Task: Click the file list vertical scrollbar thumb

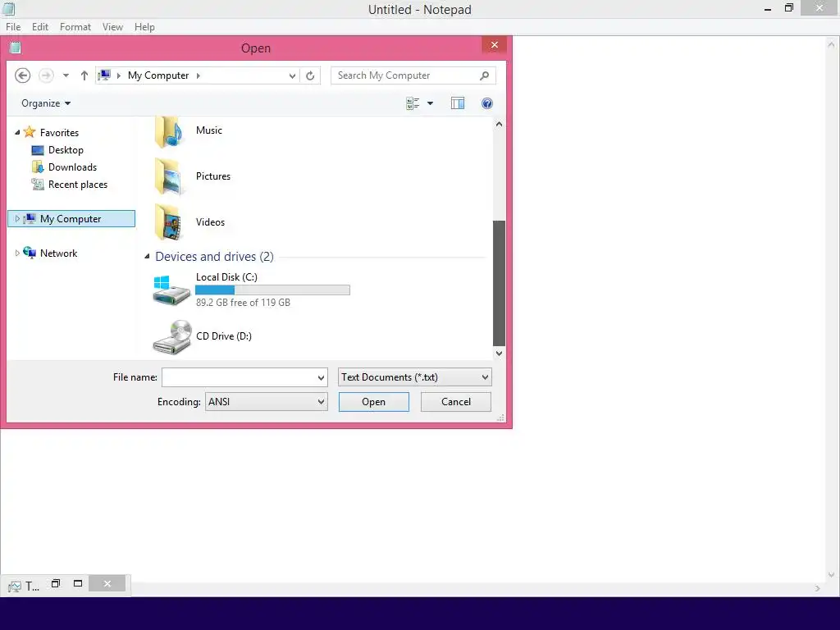Action: [x=499, y=283]
